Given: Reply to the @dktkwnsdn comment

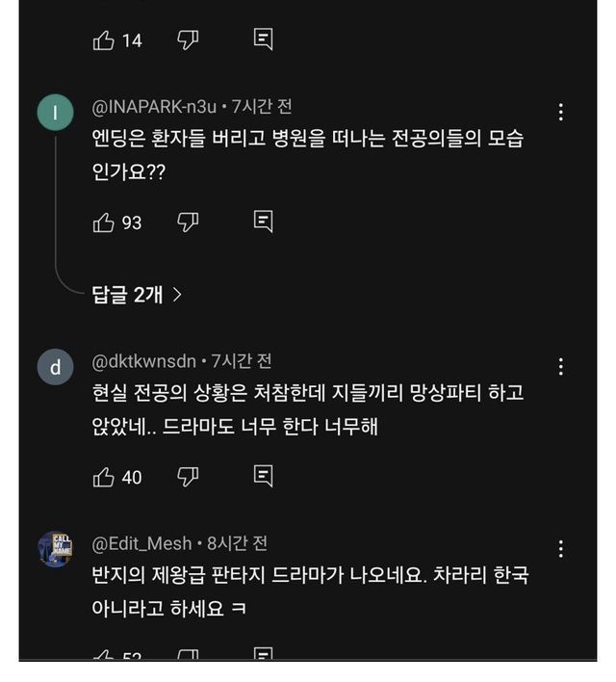Looking at the screenshot, I should coord(263,476).
